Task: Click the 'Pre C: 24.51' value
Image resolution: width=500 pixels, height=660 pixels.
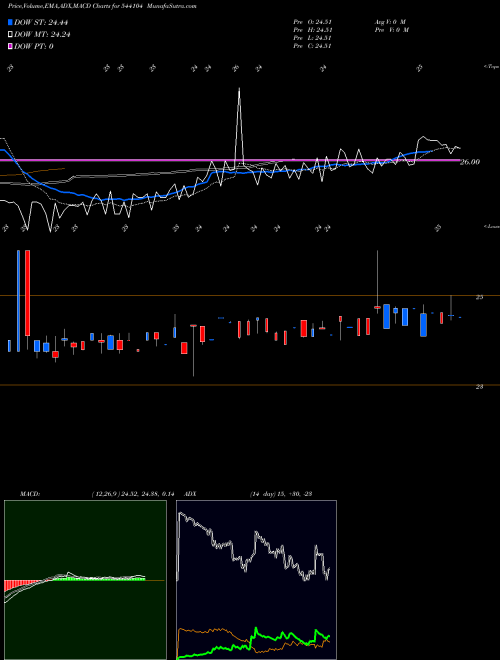Action: coord(313,46)
